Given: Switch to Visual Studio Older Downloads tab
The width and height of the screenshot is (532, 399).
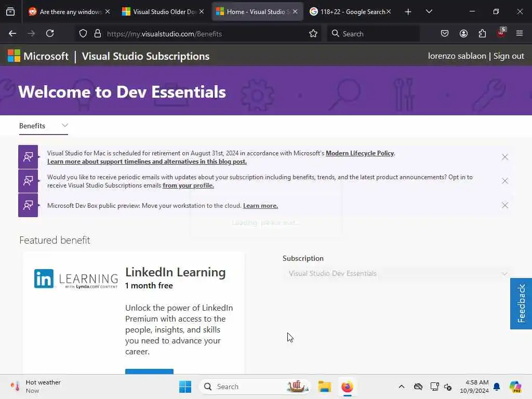Looking at the screenshot, I should [x=163, y=11].
